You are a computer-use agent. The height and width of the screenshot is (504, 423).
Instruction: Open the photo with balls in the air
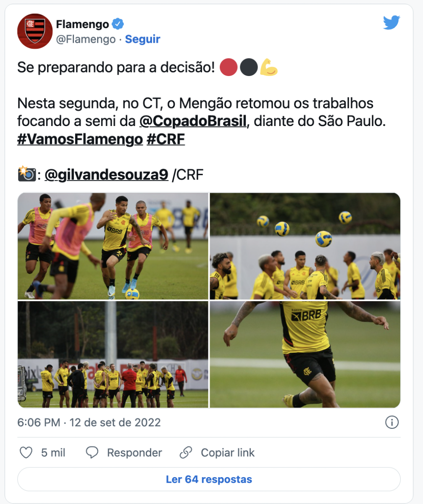click(305, 246)
